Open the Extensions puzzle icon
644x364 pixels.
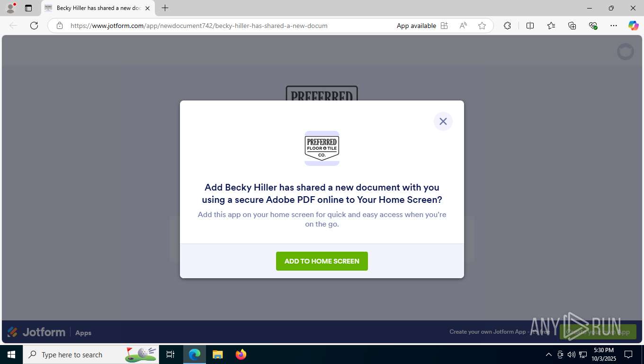(x=507, y=26)
